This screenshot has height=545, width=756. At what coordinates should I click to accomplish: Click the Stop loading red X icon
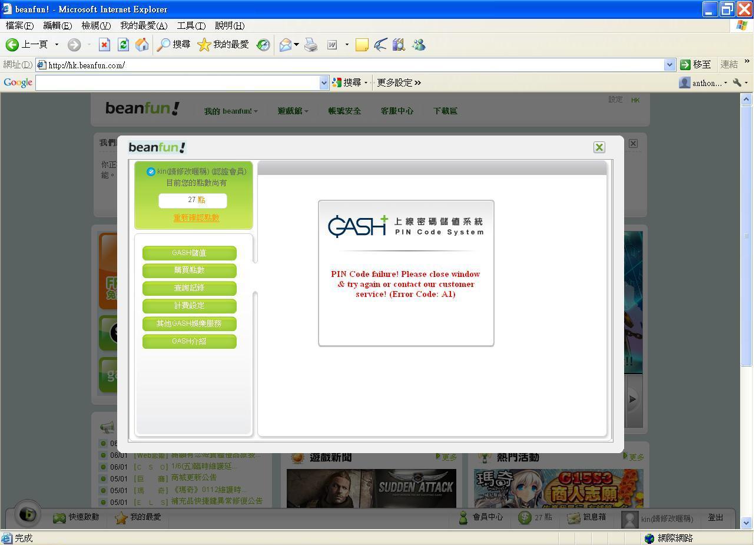pos(104,45)
